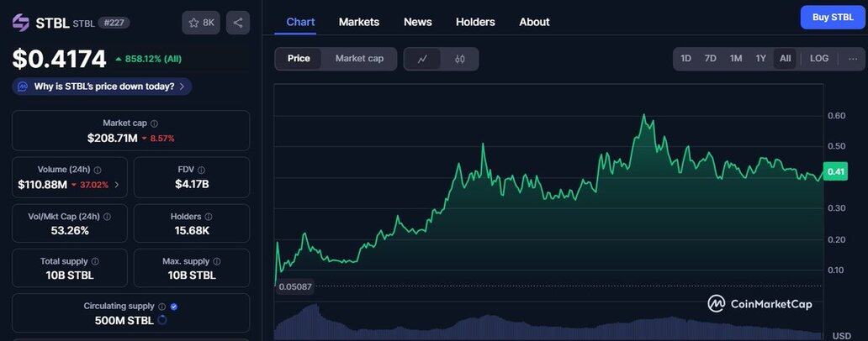The image size is (868, 341).
Task: Set chart range to 1M
Action: click(x=736, y=59)
